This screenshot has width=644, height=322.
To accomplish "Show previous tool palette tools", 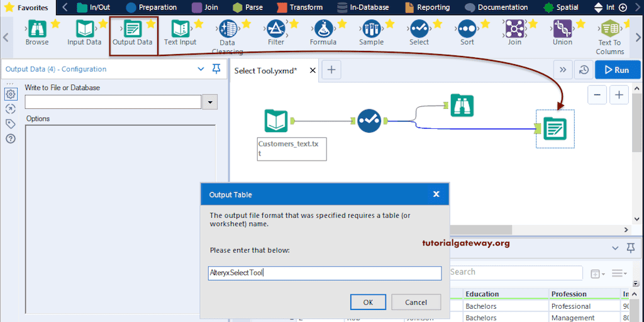I will [x=6, y=37].
